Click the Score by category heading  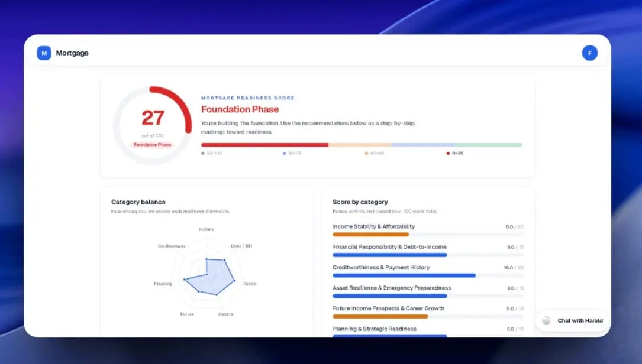tap(360, 202)
